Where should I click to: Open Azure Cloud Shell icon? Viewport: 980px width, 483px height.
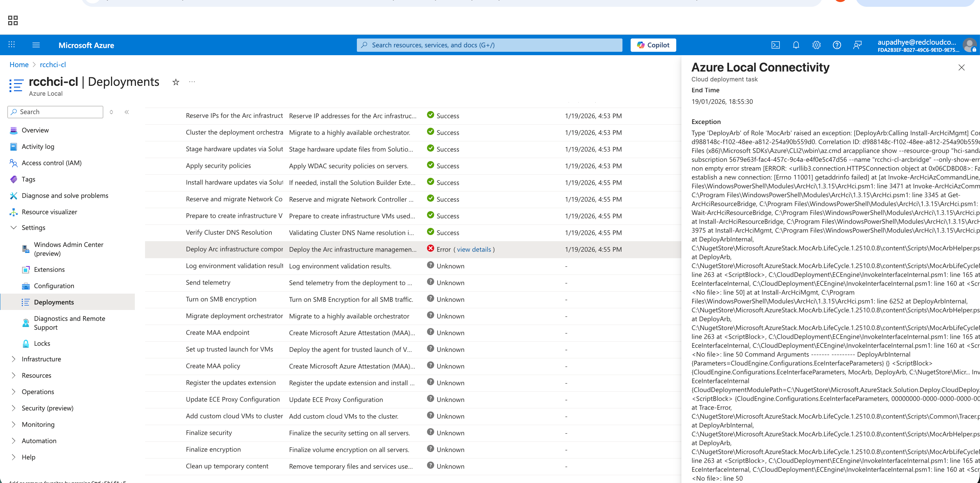click(x=775, y=45)
